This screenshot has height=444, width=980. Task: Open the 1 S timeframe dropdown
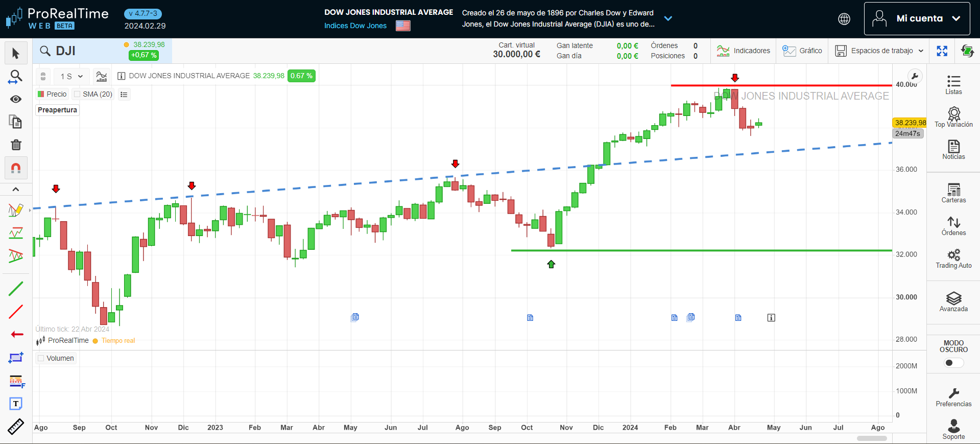[71, 76]
